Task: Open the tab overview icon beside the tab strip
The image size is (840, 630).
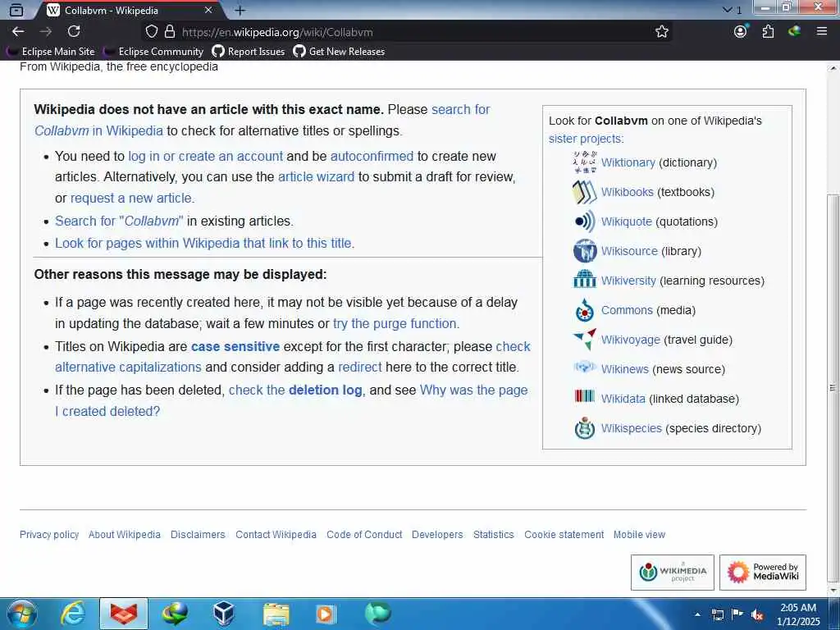Action: (x=16, y=10)
